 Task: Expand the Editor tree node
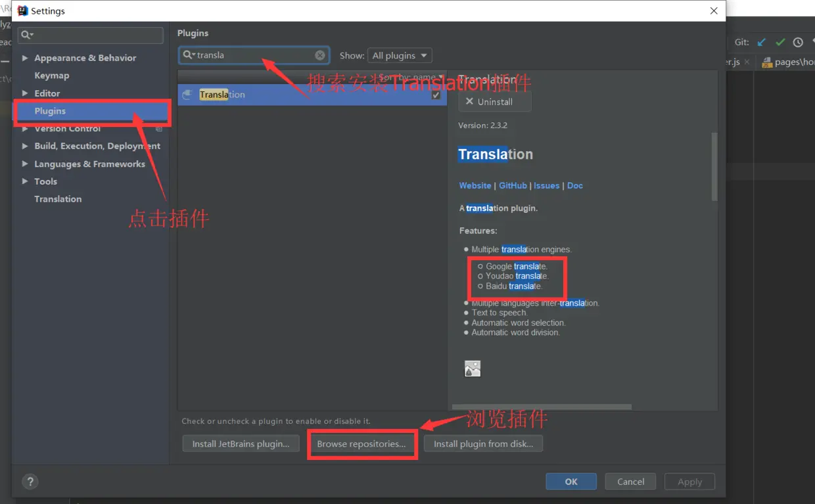click(25, 93)
